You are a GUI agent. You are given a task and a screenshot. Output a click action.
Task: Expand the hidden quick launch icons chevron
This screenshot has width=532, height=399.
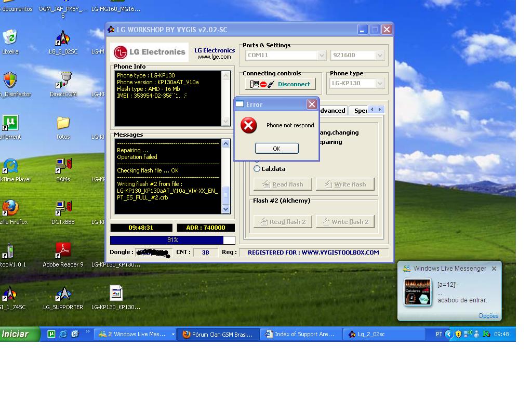point(87,331)
